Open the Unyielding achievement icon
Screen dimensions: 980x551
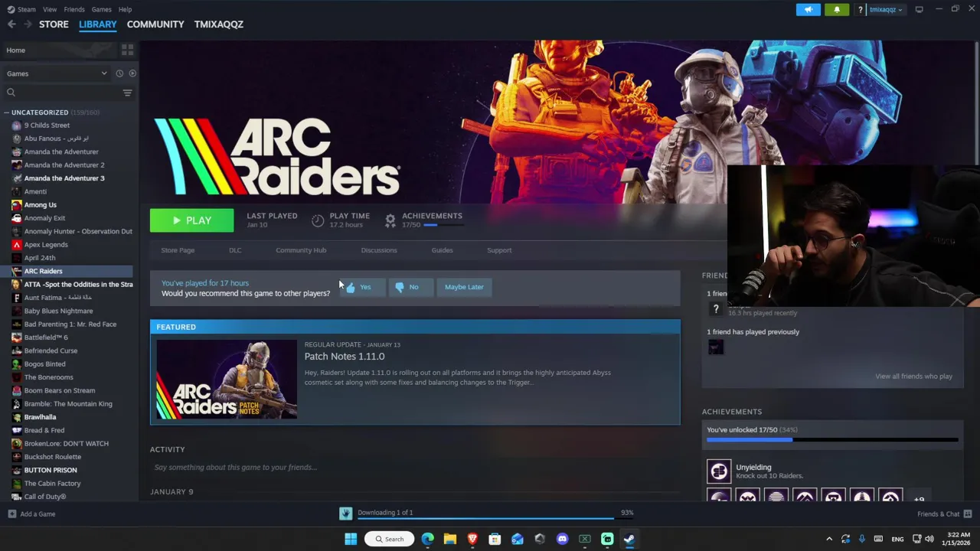click(x=719, y=471)
